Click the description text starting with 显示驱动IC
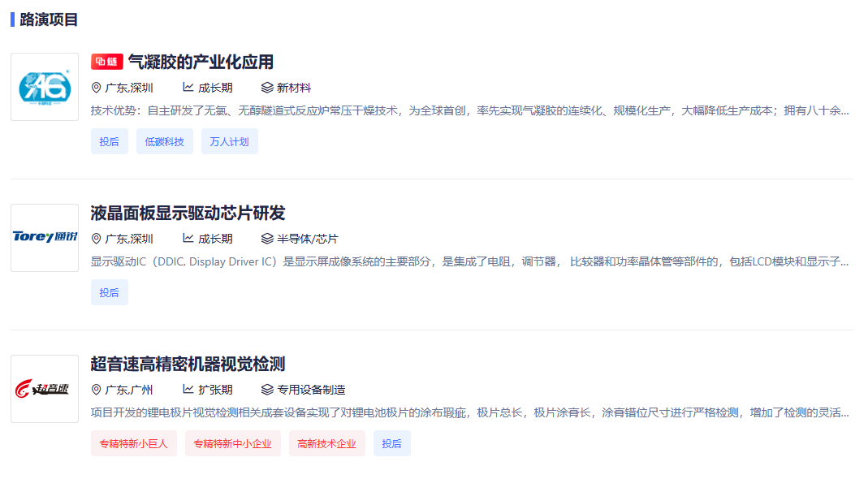This screenshot has height=479, width=868. pos(469,261)
